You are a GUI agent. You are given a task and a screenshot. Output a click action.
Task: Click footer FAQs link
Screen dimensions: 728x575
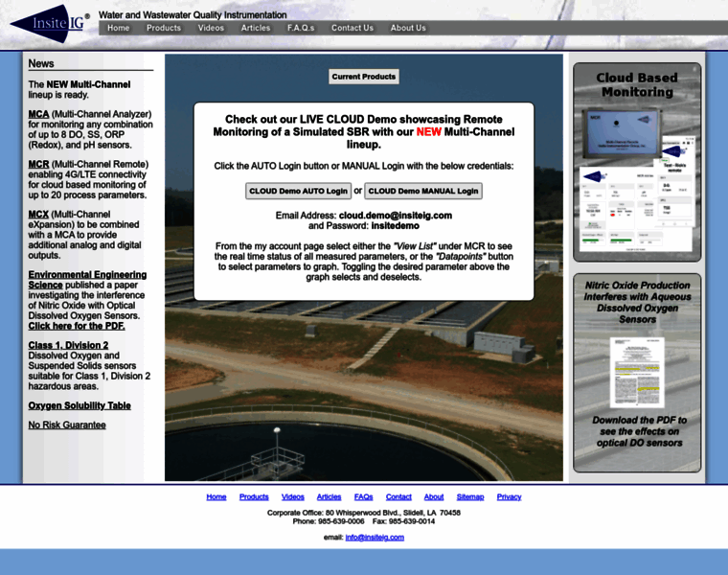click(x=364, y=497)
